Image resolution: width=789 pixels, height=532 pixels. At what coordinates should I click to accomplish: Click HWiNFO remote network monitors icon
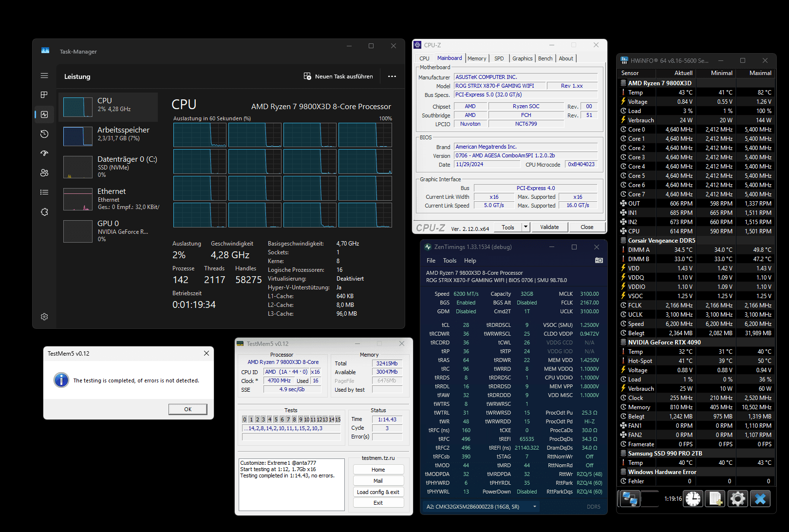pos(630,499)
